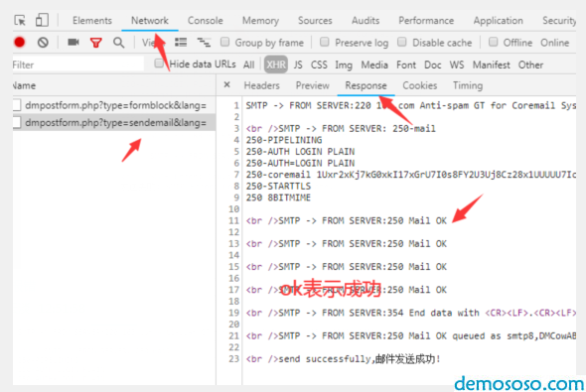
Task: Select checkbox of dmpostform sendemail request
Action: (17, 122)
